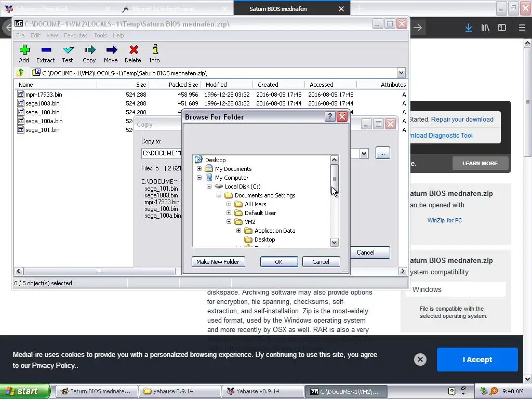Open the browser library icon
The image size is (532, 399).
485,28
